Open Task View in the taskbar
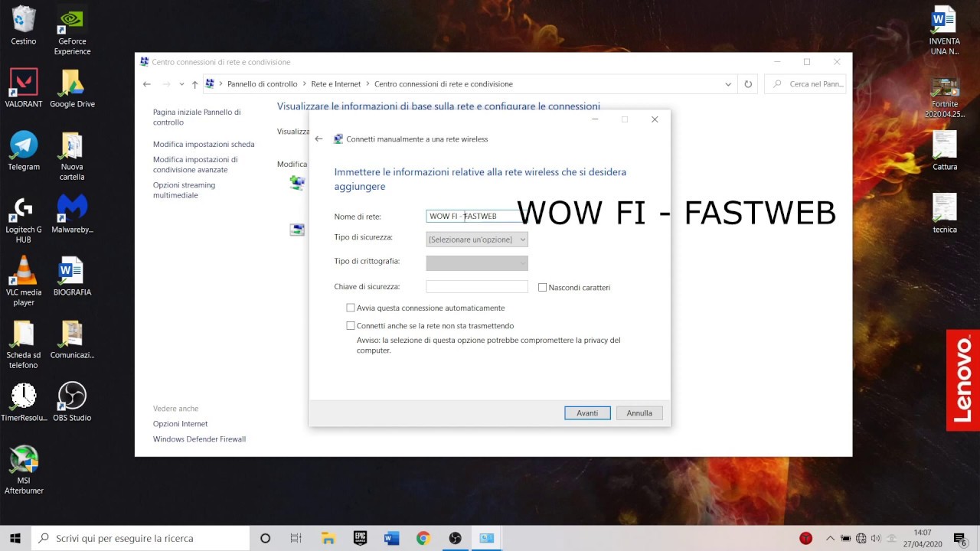Screen dimensions: 980x551 (296, 538)
